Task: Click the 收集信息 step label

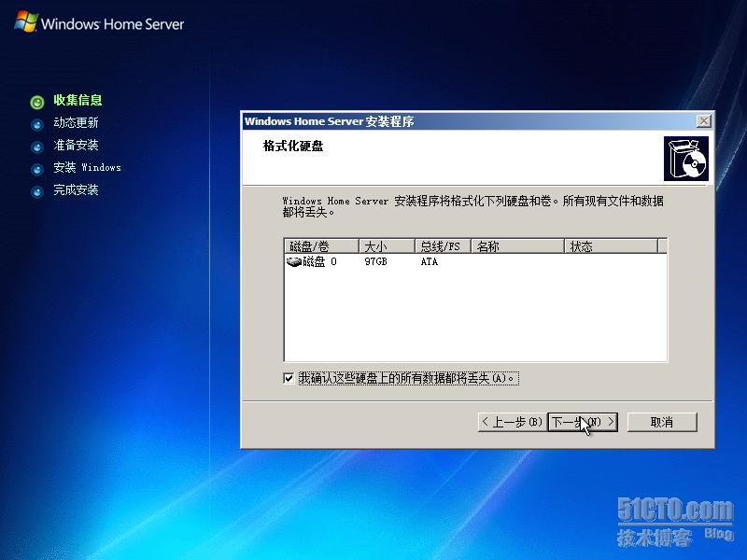Action: click(78, 100)
